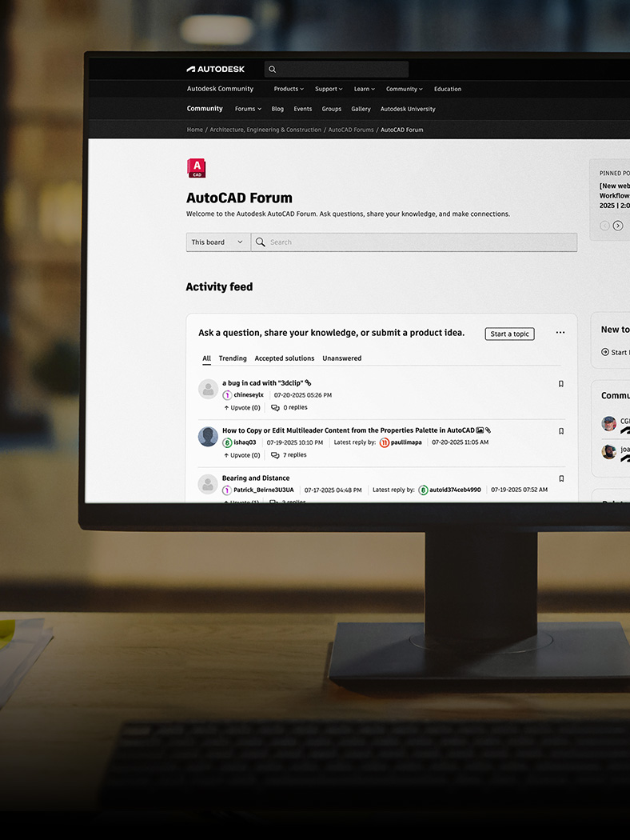Click the timestamp "07-19-2025 07:52 AM"
630x840 pixels.
[519, 490]
